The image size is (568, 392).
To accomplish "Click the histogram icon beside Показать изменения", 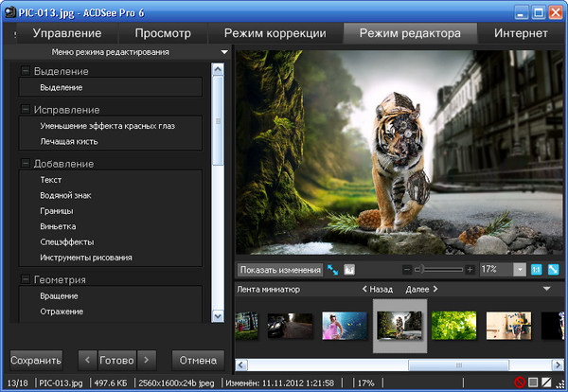I will [x=348, y=270].
